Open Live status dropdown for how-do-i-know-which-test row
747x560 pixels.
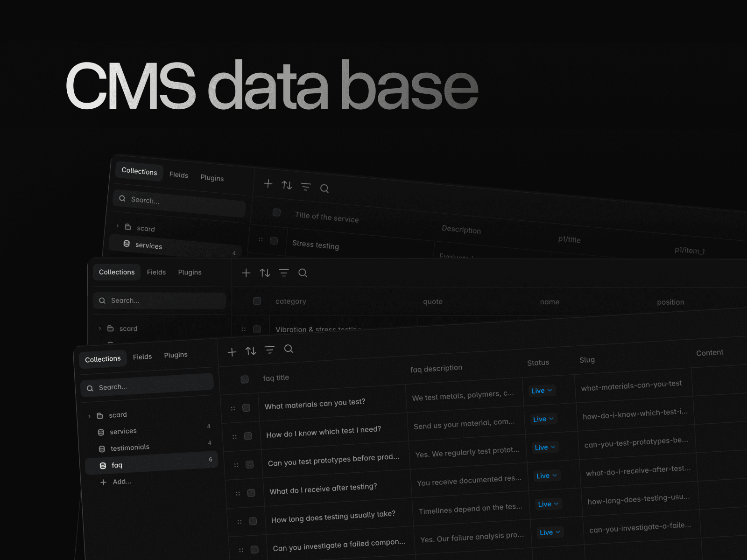click(543, 419)
